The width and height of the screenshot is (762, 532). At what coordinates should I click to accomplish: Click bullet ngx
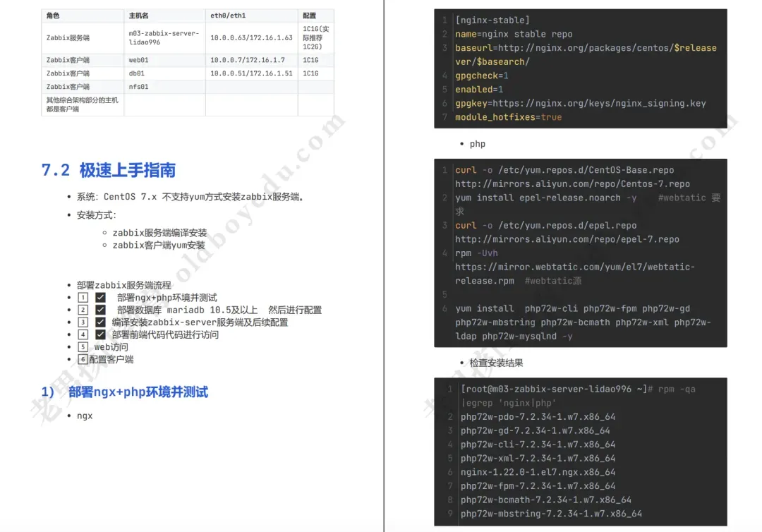(x=85, y=416)
